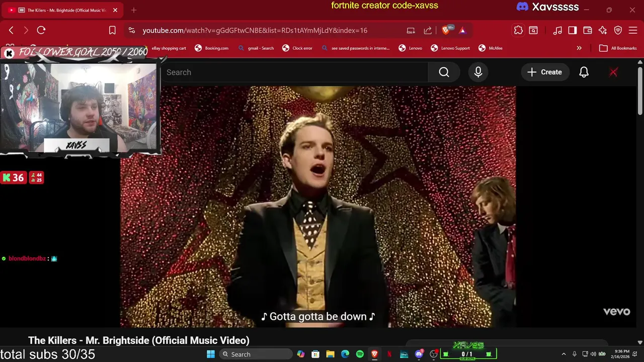Open the Booking.com bookmark

(x=212, y=48)
